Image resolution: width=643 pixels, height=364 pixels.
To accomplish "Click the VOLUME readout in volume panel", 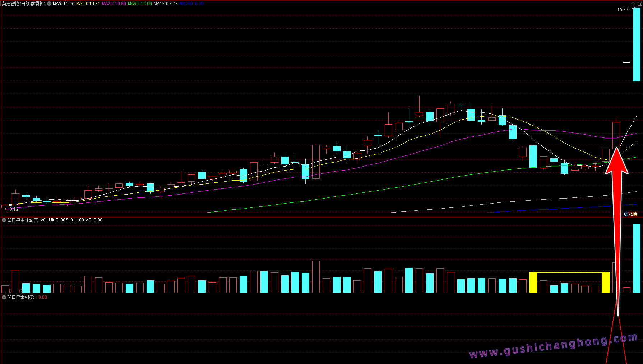I will pos(62,220).
